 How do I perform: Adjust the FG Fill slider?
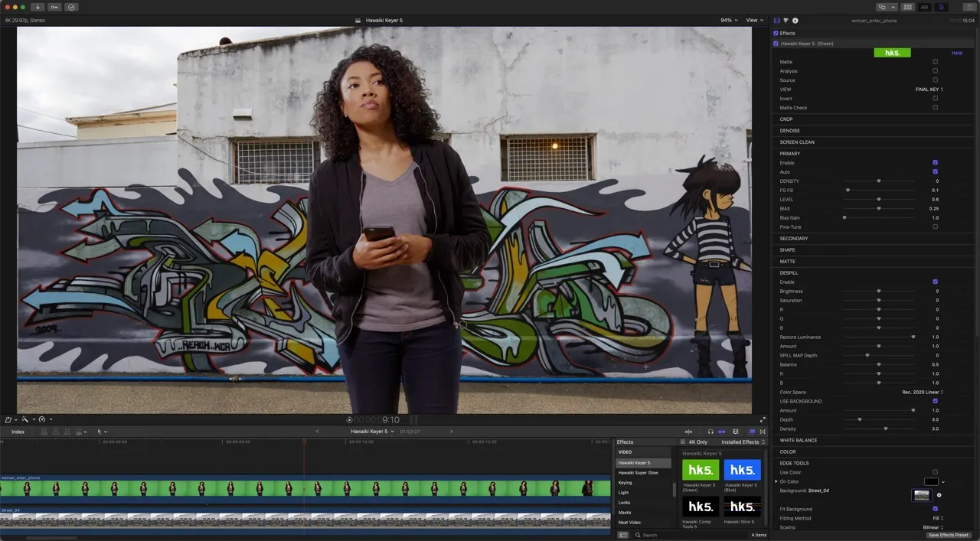click(879, 190)
